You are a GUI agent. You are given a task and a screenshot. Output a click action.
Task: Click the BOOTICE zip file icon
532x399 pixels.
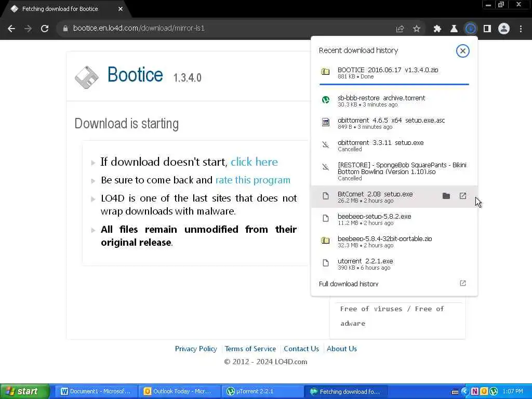pyautogui.click(x=325, y=72)
